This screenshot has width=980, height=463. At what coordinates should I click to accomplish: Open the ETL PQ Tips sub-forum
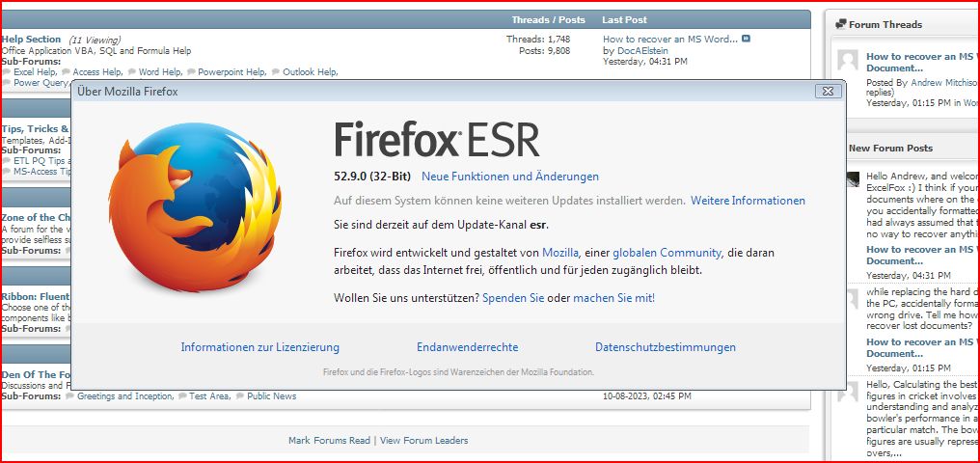pyautogui.click(x=41, y=160)
